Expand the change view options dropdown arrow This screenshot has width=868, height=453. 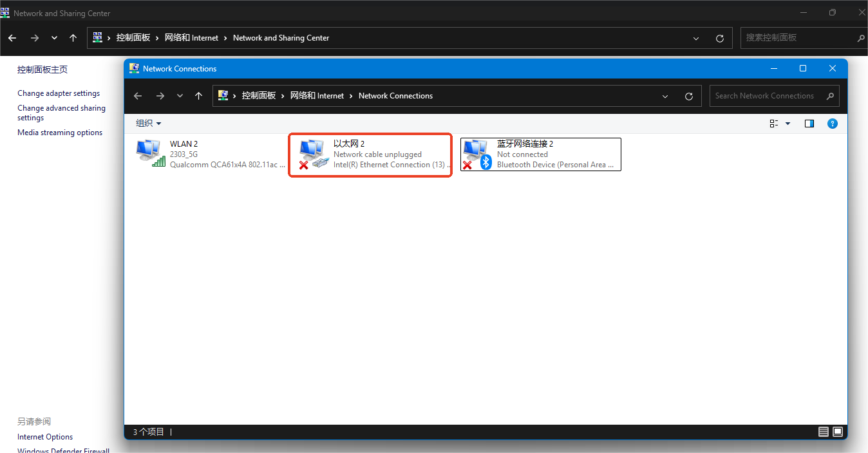tap(788, 124)
